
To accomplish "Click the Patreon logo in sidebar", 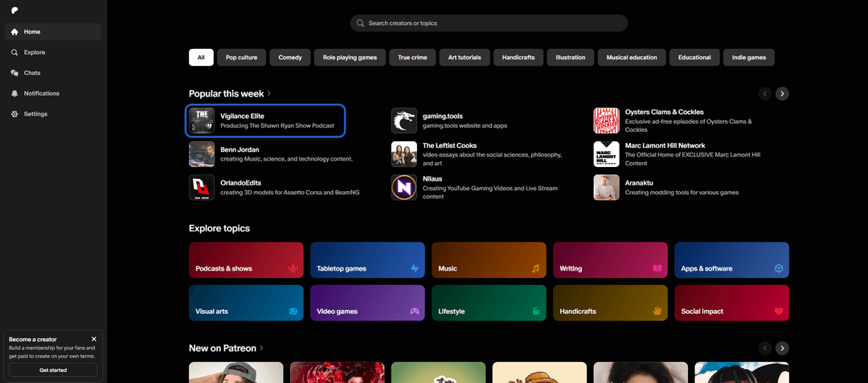I will pyautogui.click(x=14, y=10).
